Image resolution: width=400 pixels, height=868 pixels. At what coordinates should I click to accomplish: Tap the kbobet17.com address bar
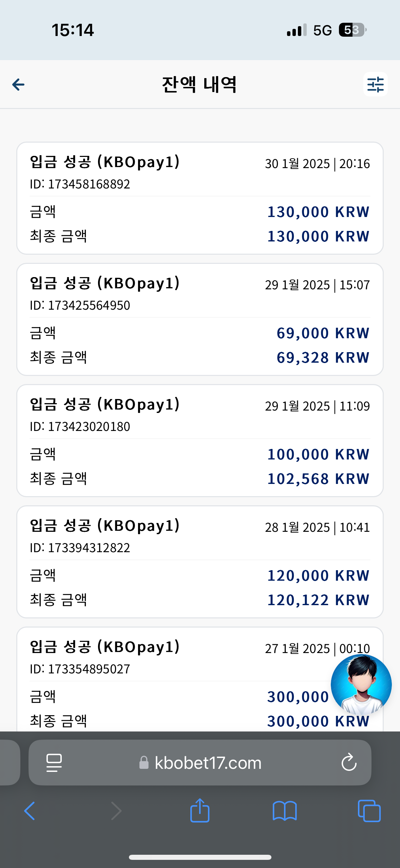coord(200,763)
